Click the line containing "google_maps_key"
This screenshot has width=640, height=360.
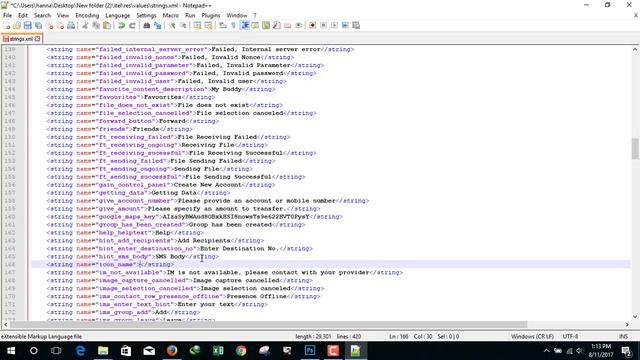tap(195, 217)
